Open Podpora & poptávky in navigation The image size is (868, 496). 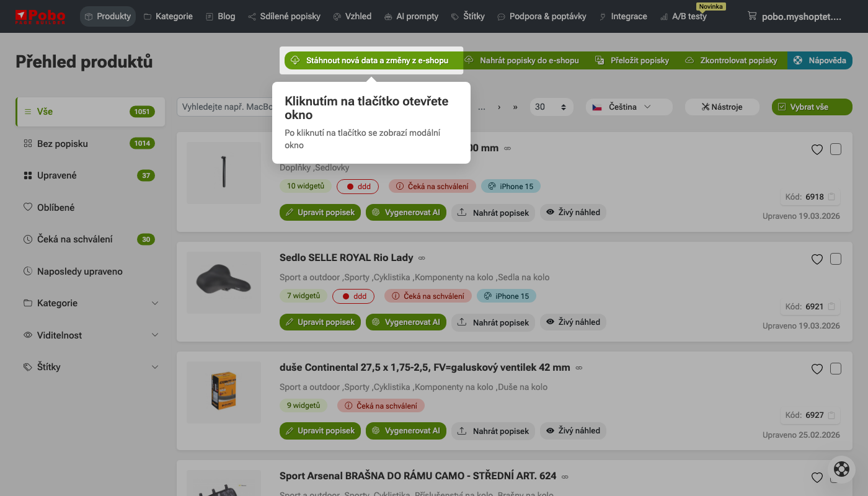(542, 16)
